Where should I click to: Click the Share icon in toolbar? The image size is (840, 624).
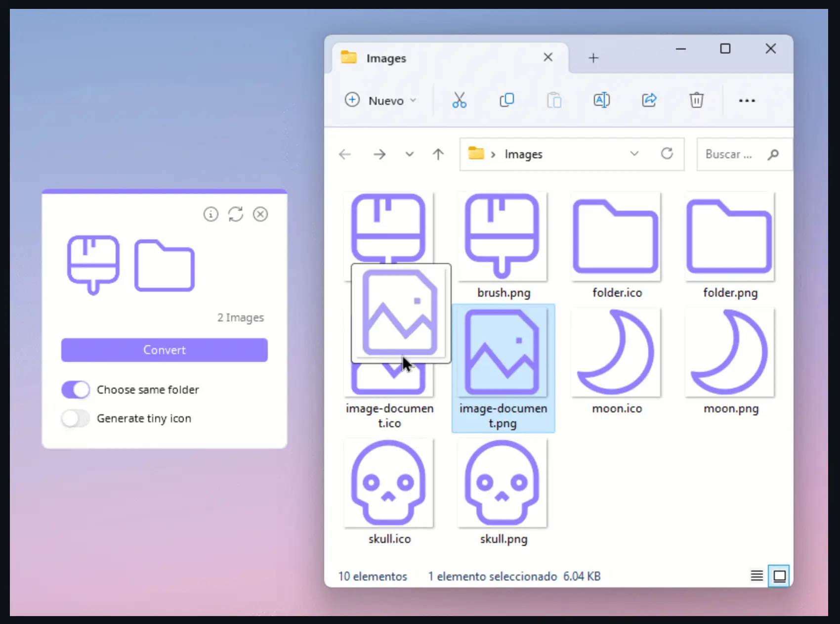click(649, 100)
